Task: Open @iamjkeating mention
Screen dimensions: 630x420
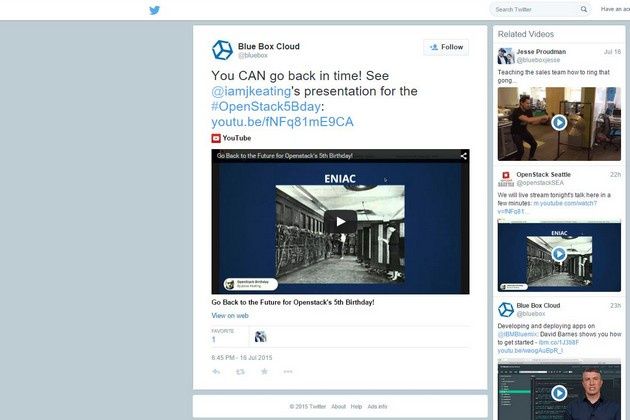Action: click(x=251, y=91)
